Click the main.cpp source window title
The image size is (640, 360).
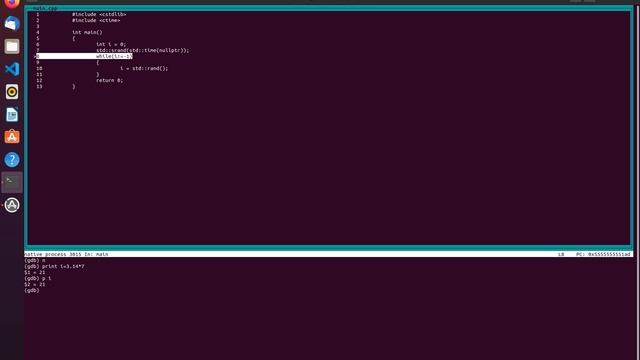click(45, 8)
